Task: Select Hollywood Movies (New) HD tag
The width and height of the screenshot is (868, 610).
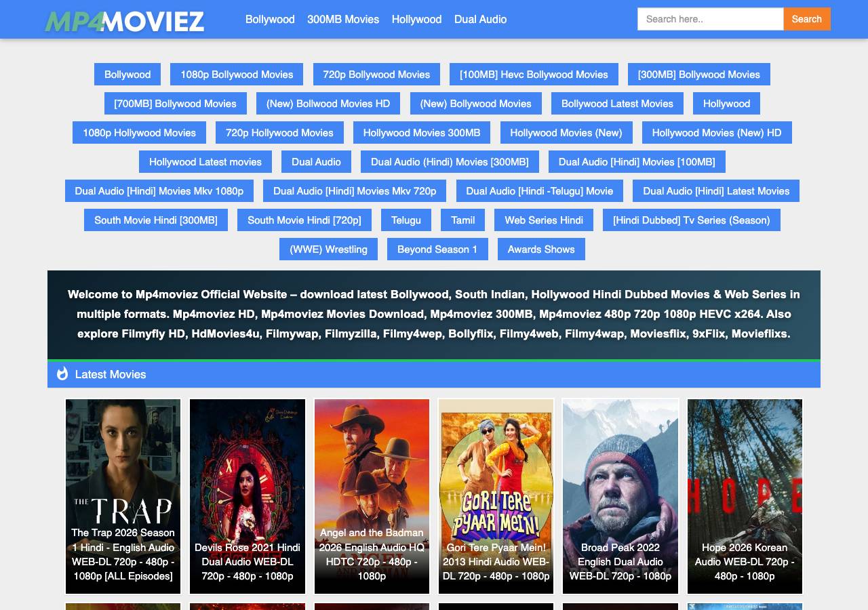Action: point(717,133)
